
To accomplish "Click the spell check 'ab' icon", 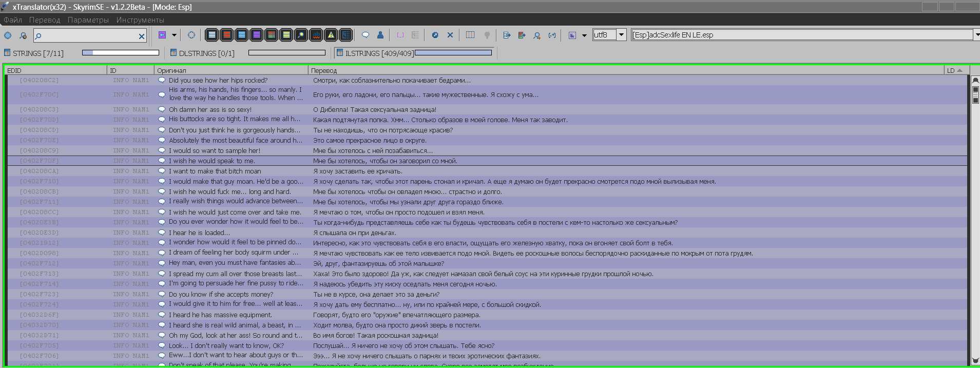I will pos(316,35).
